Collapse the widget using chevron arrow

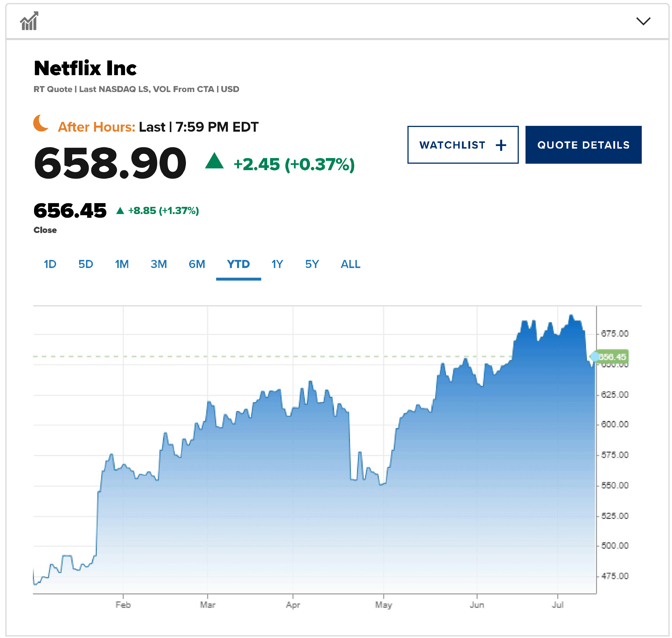pyautogui.click(x=643, y=21)
